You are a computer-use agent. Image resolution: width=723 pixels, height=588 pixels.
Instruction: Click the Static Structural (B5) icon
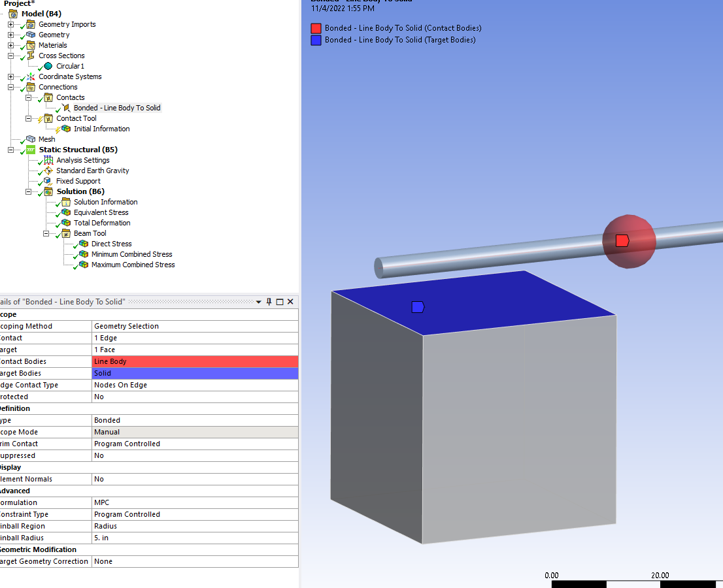point(31,150)
